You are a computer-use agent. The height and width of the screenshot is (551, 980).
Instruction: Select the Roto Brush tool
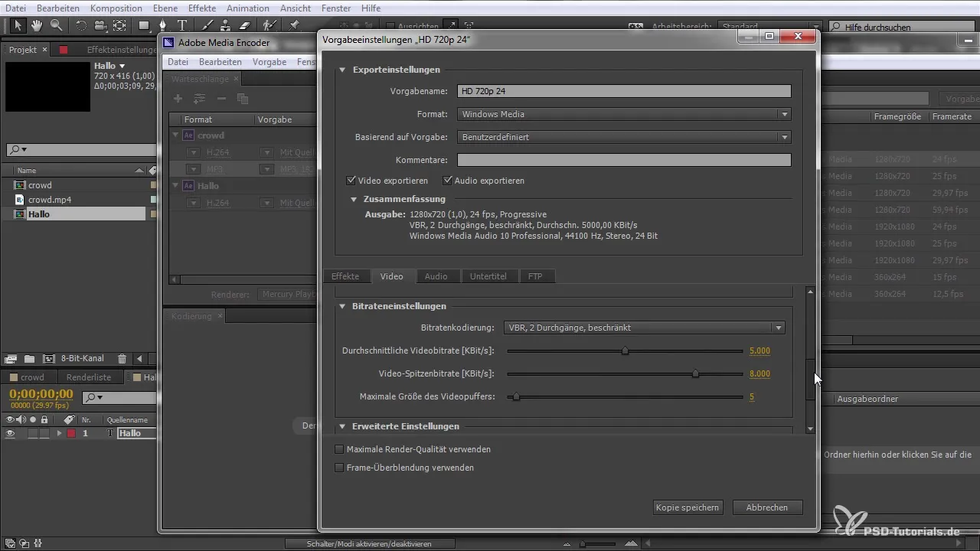269,25
